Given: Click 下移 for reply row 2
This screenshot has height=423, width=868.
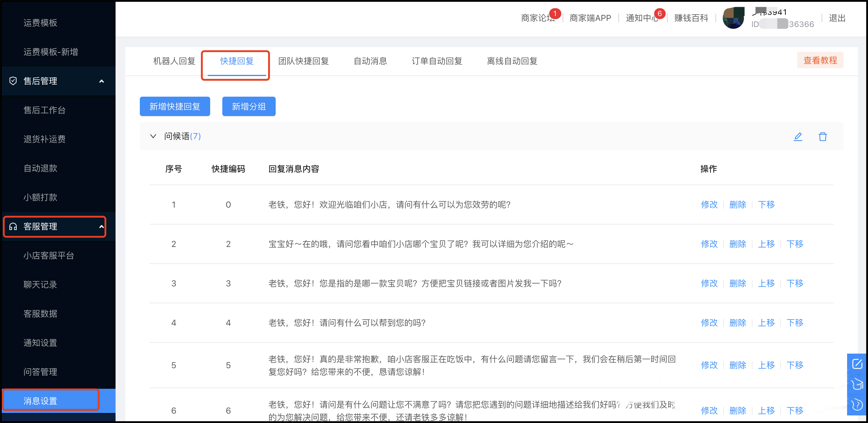Looking at the screenshot, I should [795, 244].
